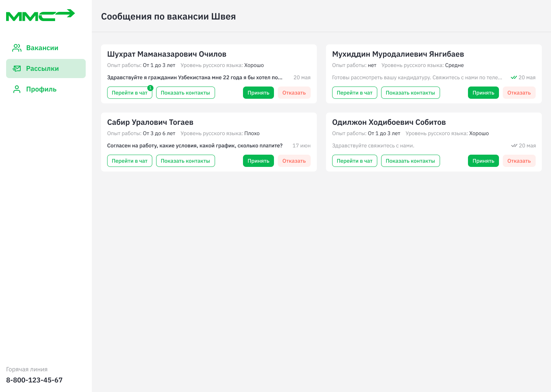Click unread badge on Очилов's chat button
551x392 pixels.
pyautogui.click(x=150, y=88)
